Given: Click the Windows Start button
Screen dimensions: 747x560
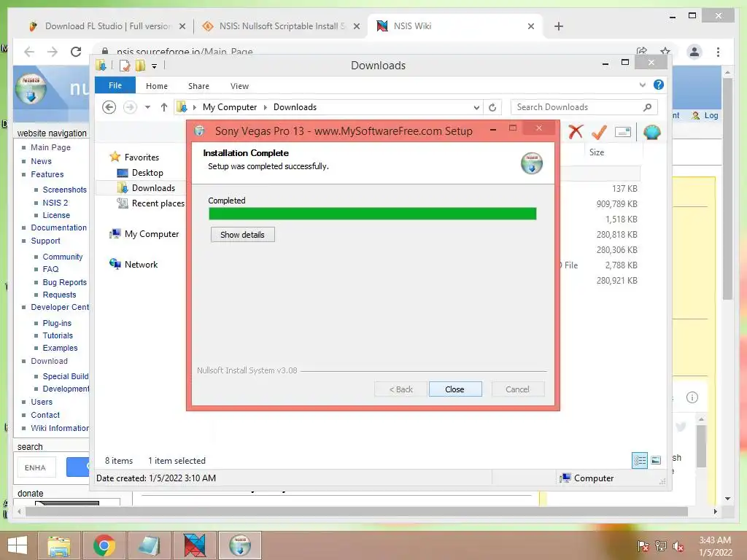Looking at the screenshot, I should click(x=18, y=545).
